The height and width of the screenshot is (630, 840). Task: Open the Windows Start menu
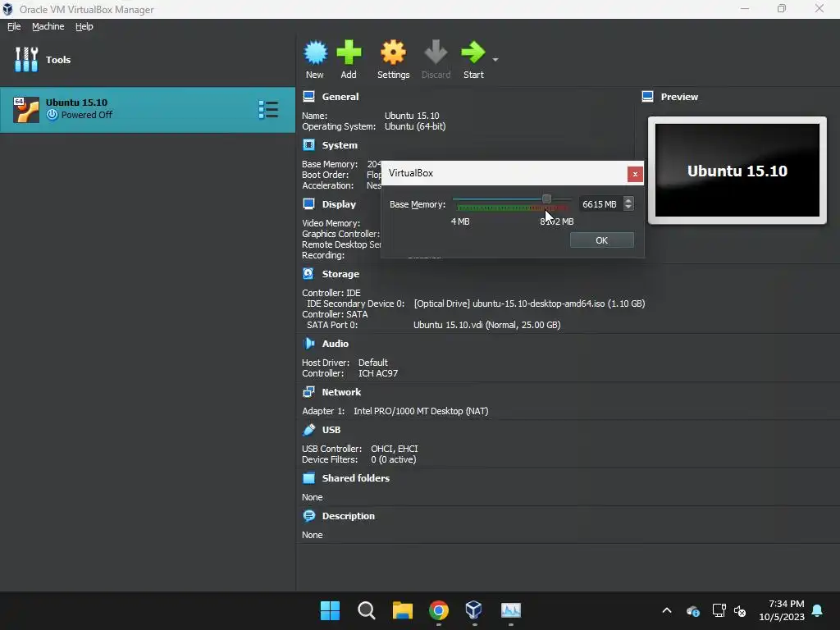click(330, 610)
